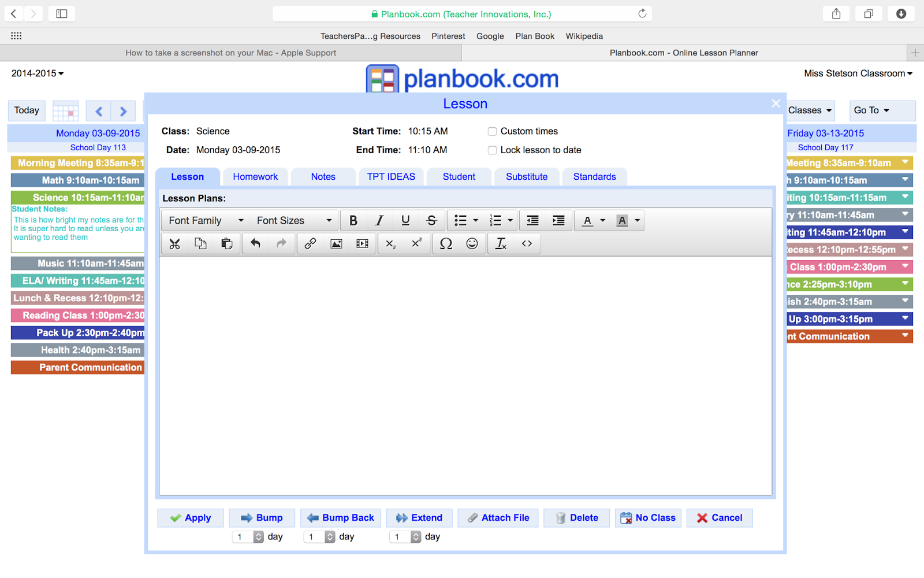Image resolution: width=924 pixels, height=578 pixels.
Task: Delete this lesson
Action: click(x=576, y=518)
